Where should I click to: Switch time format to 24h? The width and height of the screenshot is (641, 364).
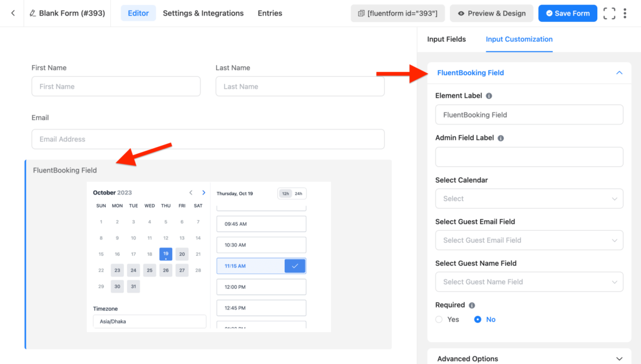click(299, 194)
